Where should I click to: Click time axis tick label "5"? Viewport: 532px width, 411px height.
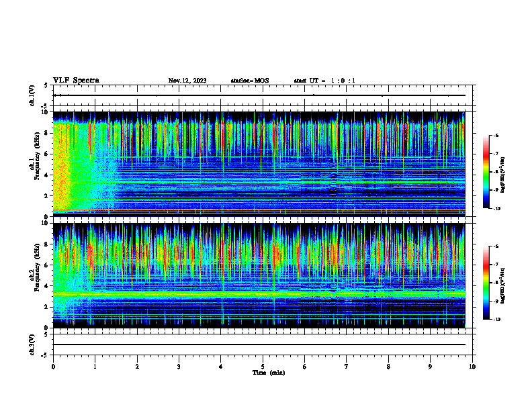click(263, 367)
